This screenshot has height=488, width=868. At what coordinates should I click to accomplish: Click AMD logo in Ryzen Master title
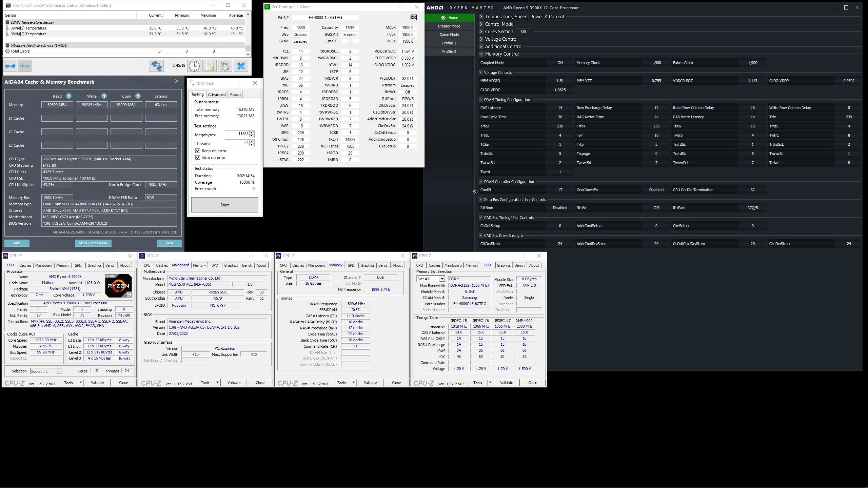tap(435, 8)
